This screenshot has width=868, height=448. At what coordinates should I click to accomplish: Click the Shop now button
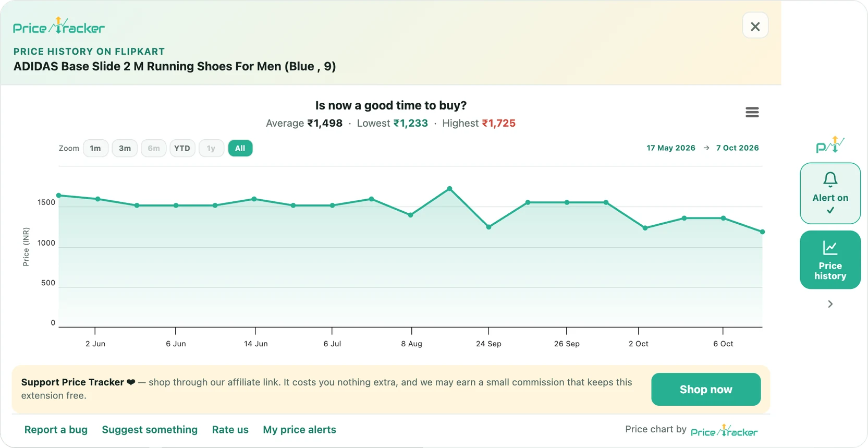pyautogui.click(x=706, y=389)
